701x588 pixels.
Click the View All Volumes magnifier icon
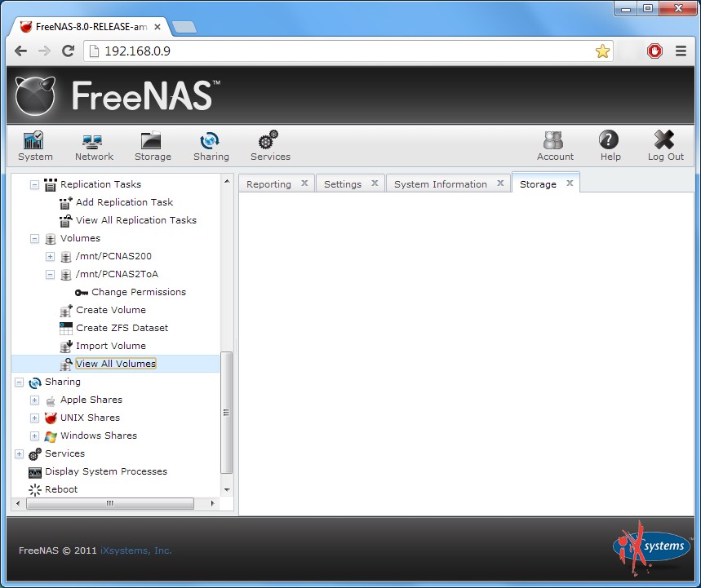click(x=66, y=365)
